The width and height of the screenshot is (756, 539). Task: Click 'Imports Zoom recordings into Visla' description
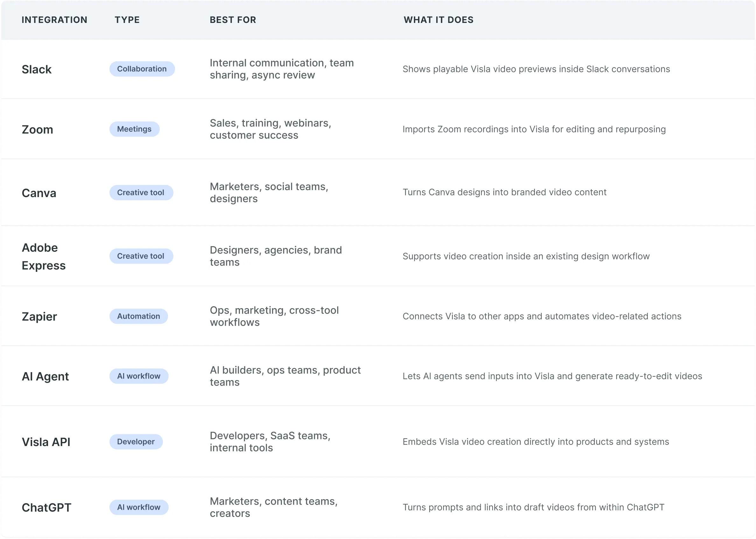[x=534, y=129]
